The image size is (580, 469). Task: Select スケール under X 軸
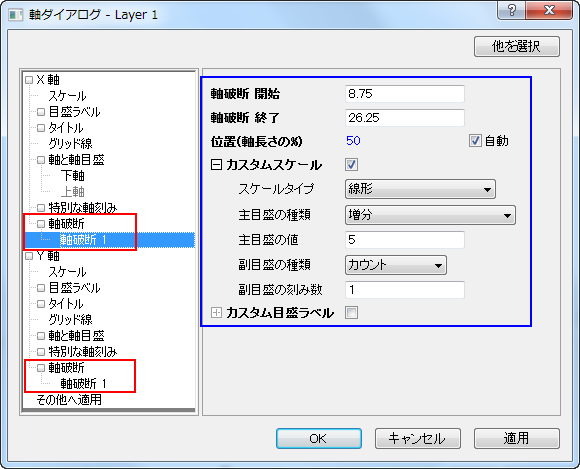67,96
